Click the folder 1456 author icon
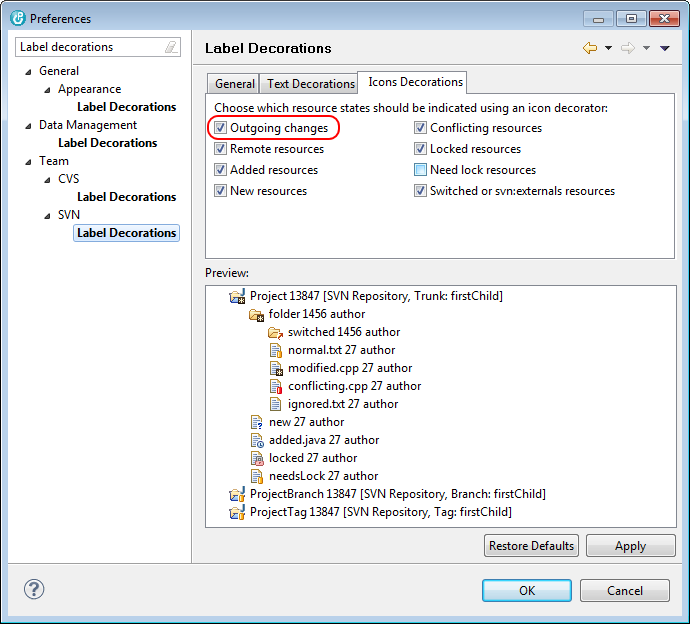 coord(256,315)
